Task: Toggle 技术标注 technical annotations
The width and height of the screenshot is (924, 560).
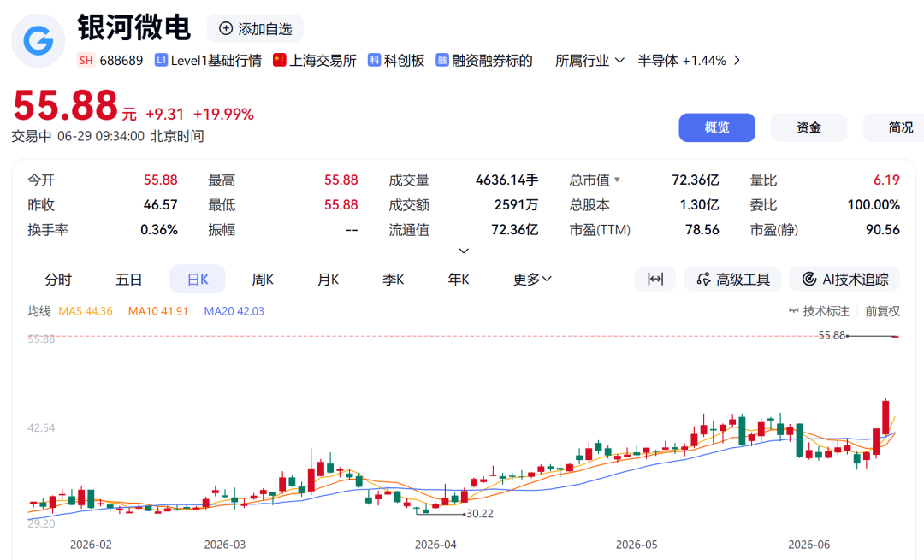Action: [x=819, y=311]
